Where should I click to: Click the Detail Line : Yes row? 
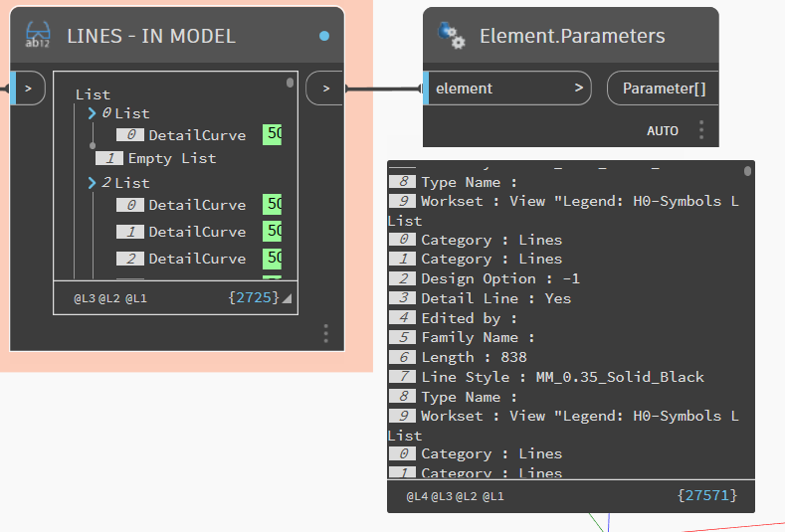click(480, 298)
